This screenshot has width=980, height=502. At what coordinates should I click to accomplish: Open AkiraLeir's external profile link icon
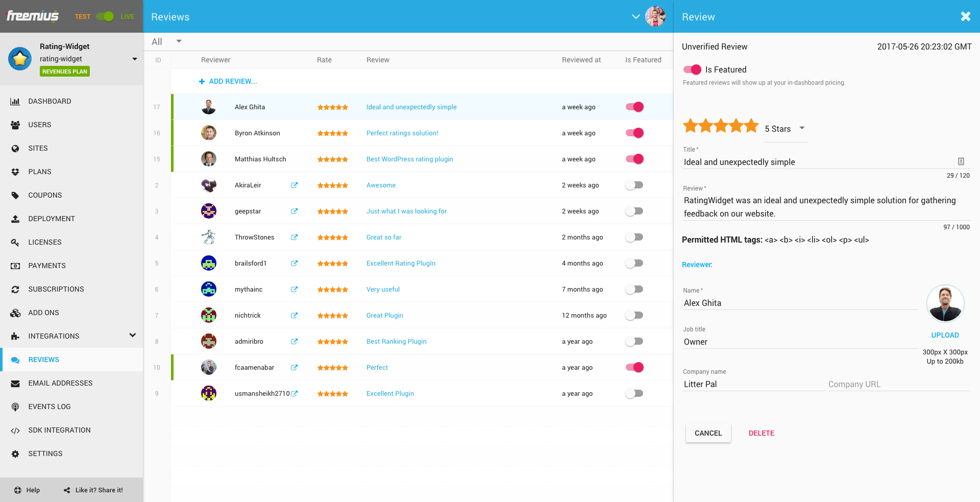click(294, 185)
